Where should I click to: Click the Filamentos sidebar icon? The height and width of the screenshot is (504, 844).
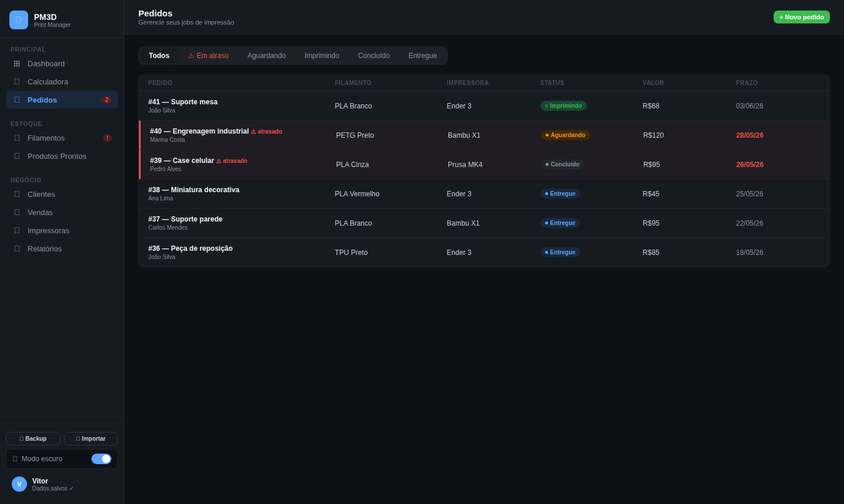click(17, 138)
